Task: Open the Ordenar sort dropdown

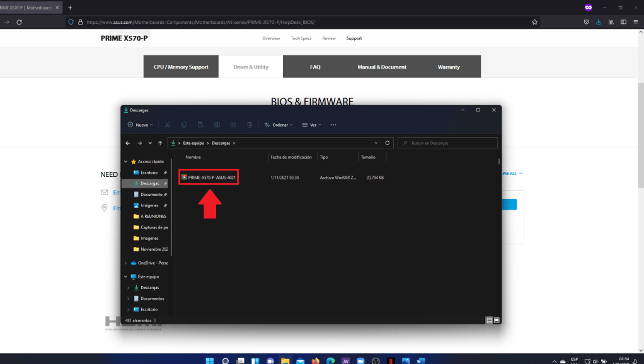Action: (279, 125)
